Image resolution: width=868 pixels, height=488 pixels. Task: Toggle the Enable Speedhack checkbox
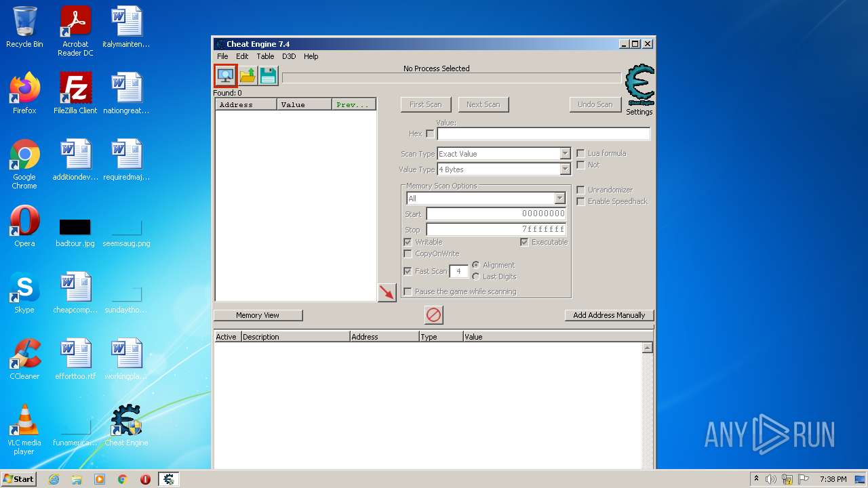click(580, 201)
